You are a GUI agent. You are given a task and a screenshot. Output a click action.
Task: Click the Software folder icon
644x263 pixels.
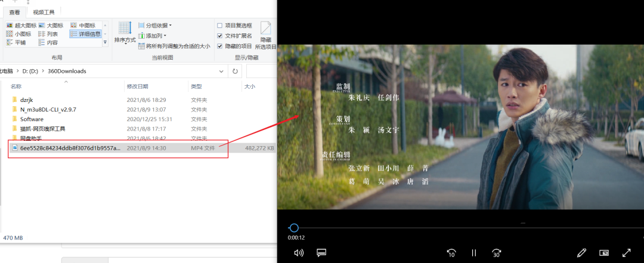click(x=15, y=119)
